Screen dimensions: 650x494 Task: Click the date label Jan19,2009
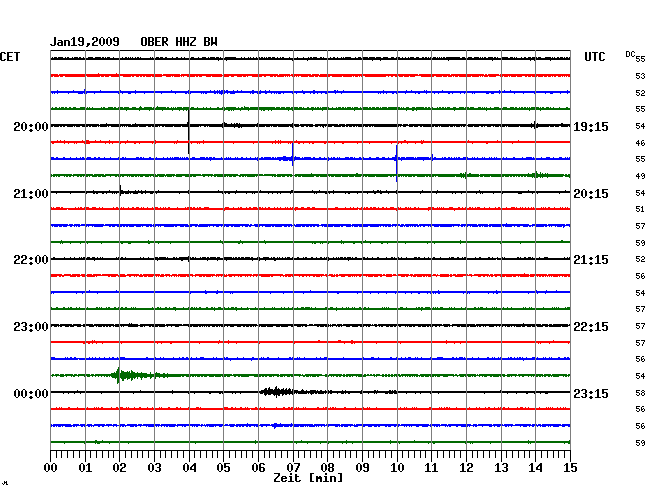pyautogui.click(x=85, y=42)
